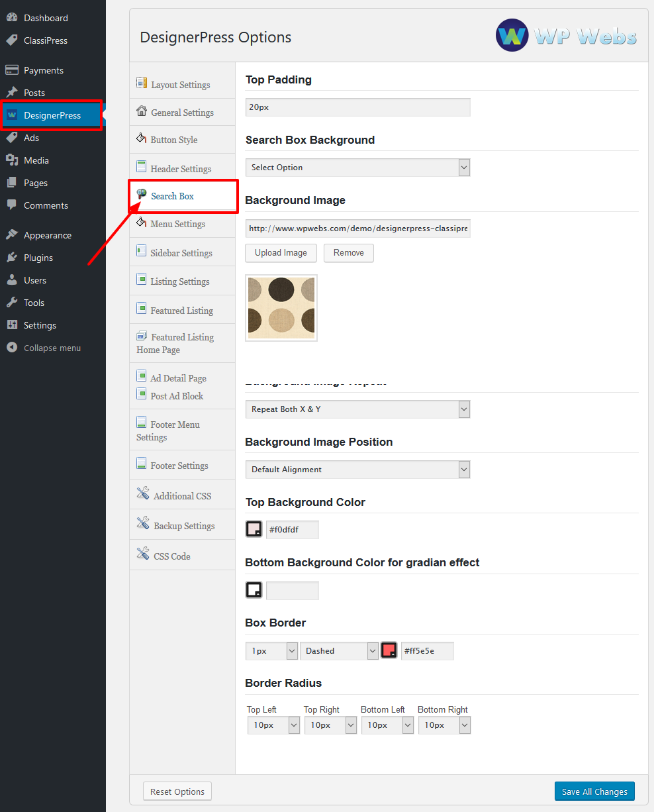Click the Box Border color hex field
This screenshot has width=654, height=812.
click(x=428, y=651)
